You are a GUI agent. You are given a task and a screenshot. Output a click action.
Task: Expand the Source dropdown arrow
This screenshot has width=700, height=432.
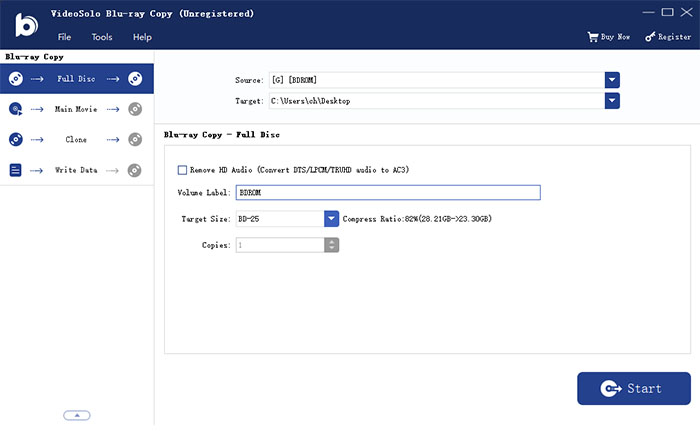point(612,80)
